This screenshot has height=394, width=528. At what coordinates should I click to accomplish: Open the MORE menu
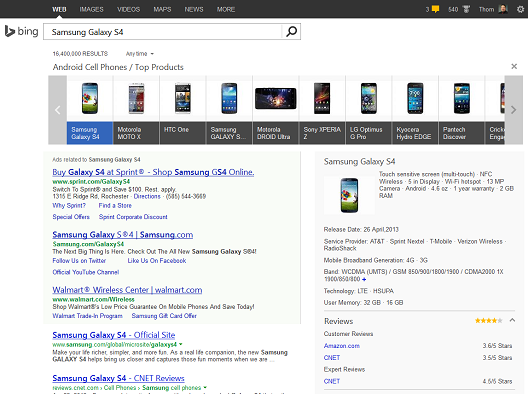point(226,9)
